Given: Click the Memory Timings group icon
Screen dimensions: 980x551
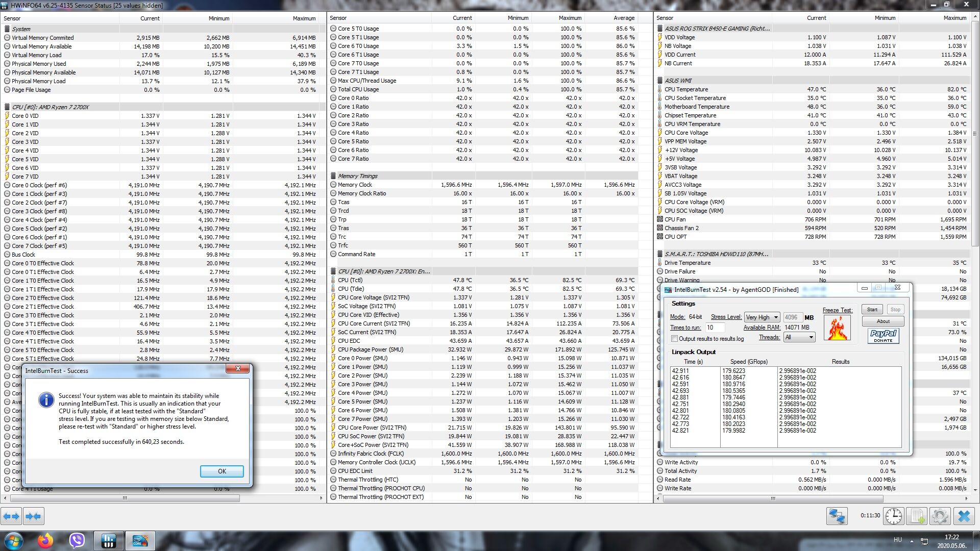Looking at the screenshot, I should 333,176.
